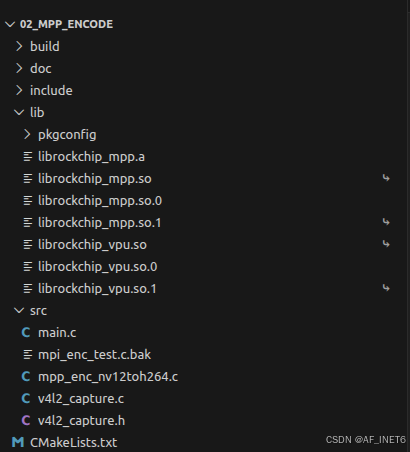The height and width of the screenshot is (452, 410).
Task: Click the C icon beside v4l2_capture.c
Action: point(26,399)
